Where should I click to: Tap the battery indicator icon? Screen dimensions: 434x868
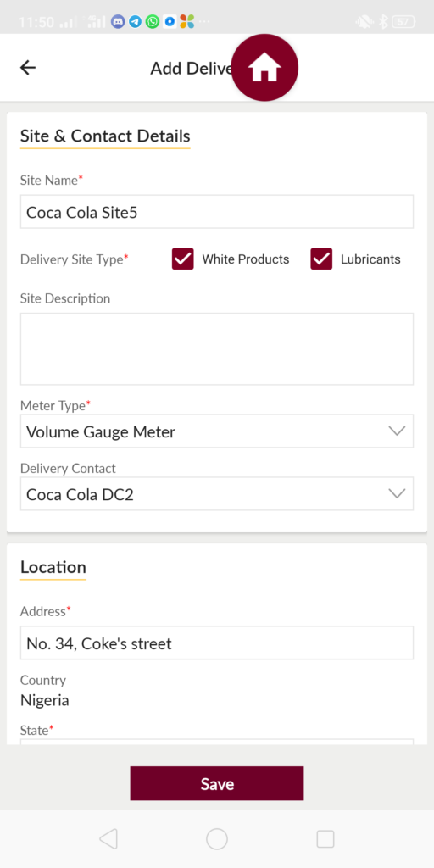coord(403,22)
